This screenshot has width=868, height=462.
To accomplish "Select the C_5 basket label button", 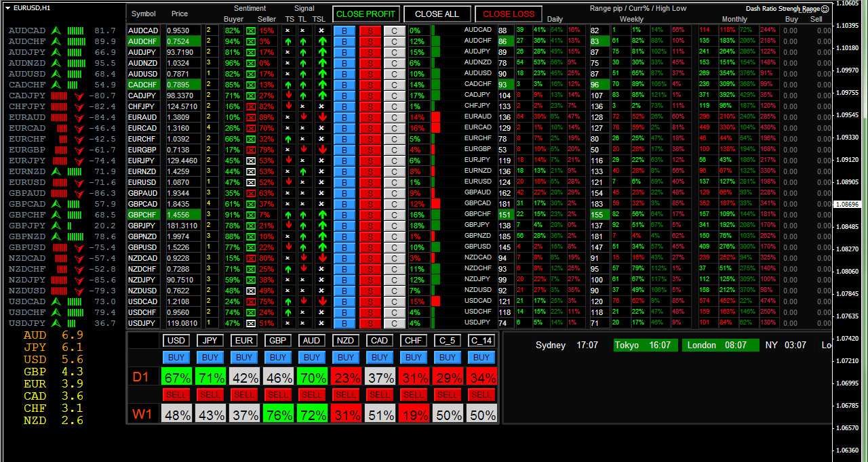I will (x=448, y=340).
